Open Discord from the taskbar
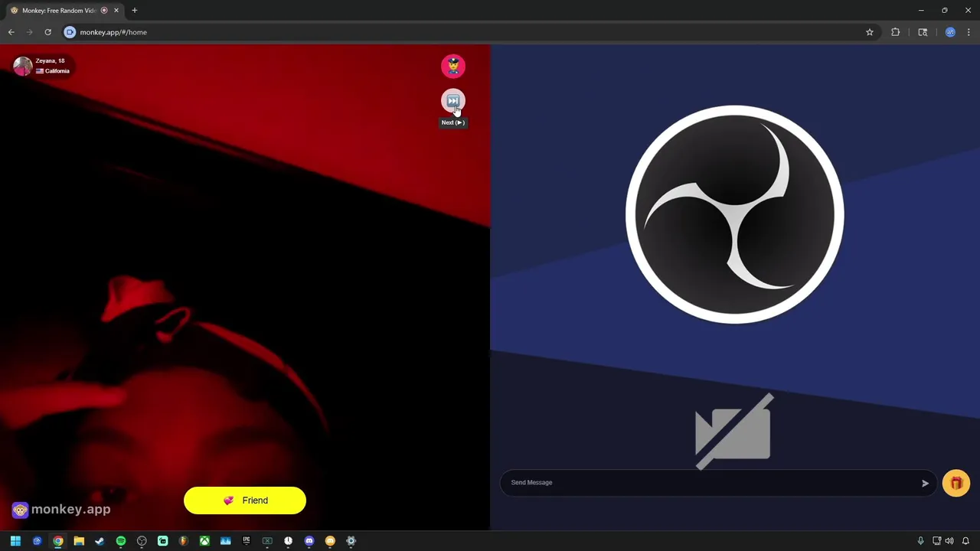 click(x=309, y=541)
